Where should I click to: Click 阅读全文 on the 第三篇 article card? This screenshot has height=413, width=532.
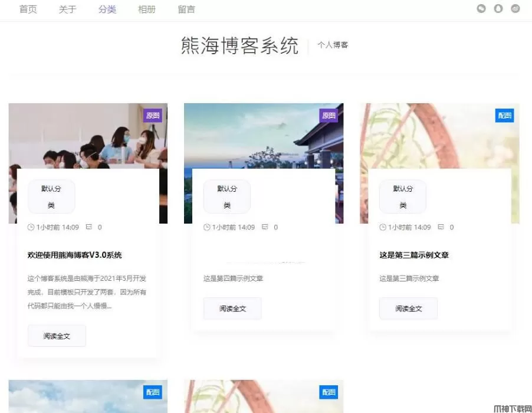pos(409,309)
